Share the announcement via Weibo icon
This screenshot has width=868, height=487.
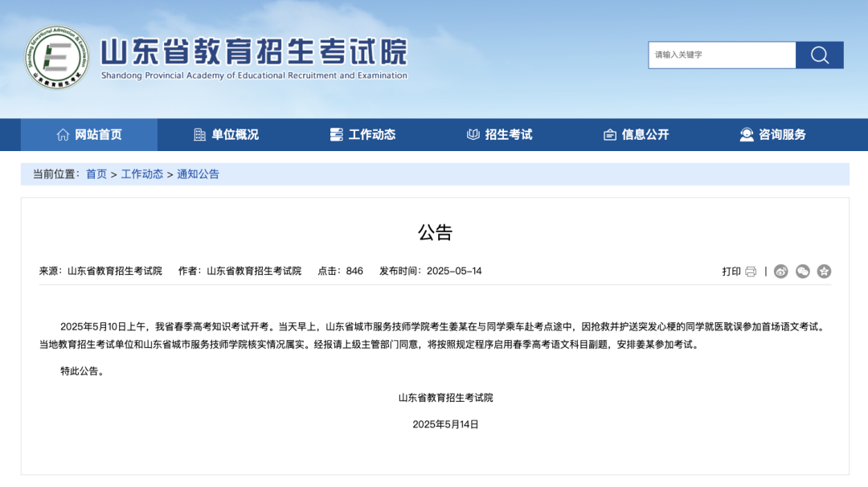pyautogui.click(x=780, y=271)
